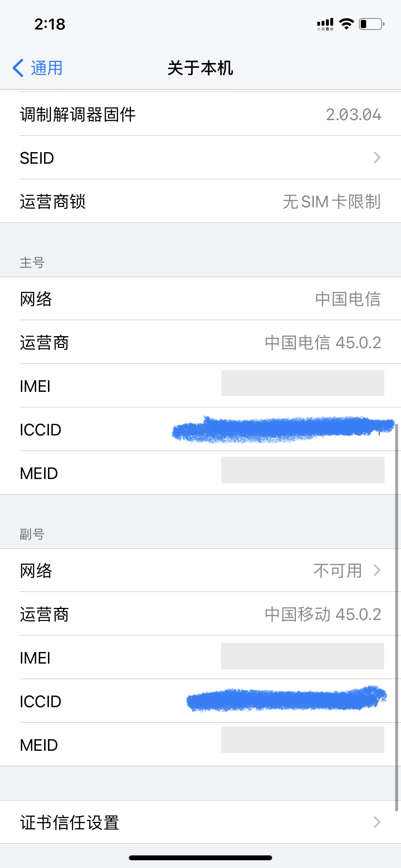The width and height of the screenshot is (401, 868).
Task: Open 证书信任设置 chevron
Action: tap(377, 822)
